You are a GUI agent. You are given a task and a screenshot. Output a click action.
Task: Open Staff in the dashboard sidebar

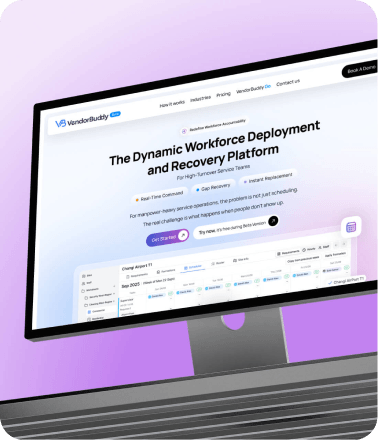click(87, 283)
